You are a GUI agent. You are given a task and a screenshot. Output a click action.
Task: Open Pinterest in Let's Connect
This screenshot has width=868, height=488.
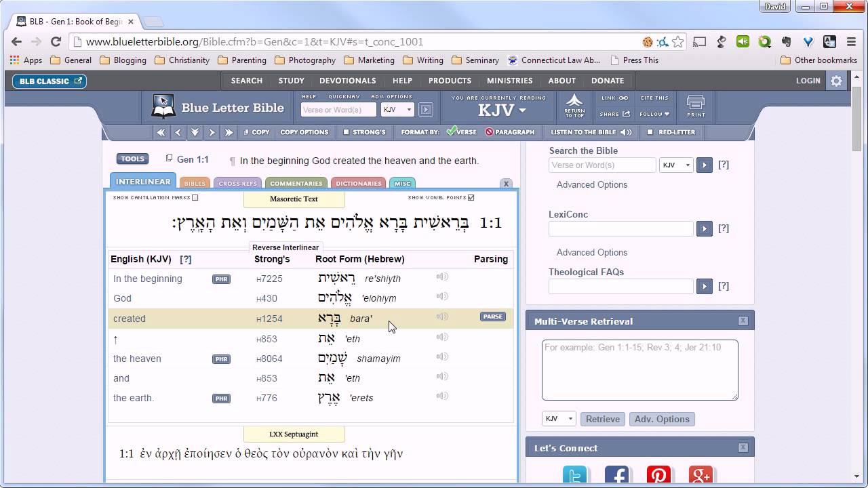[658, 476]
